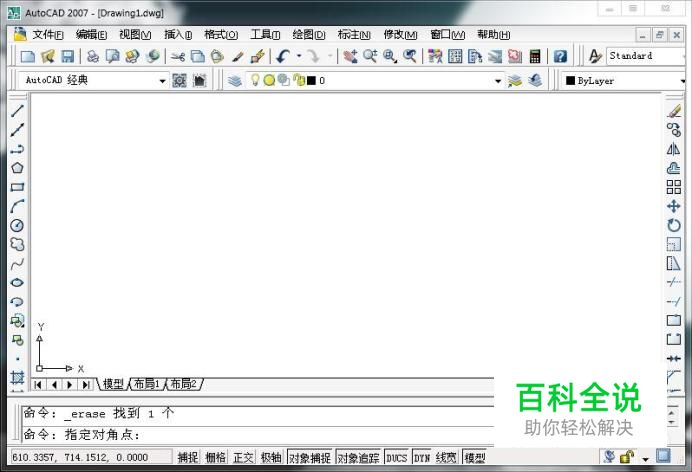Click the Scale tool

point(673,244)
